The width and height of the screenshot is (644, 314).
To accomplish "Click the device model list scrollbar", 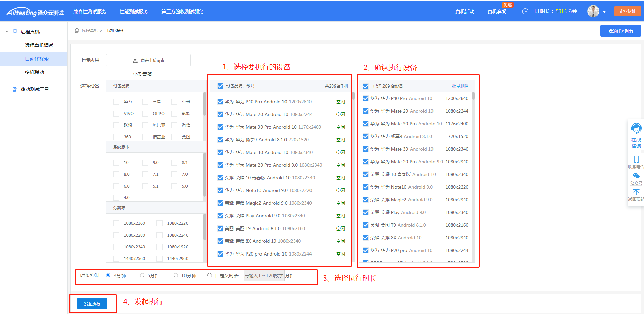I will 353,96.
